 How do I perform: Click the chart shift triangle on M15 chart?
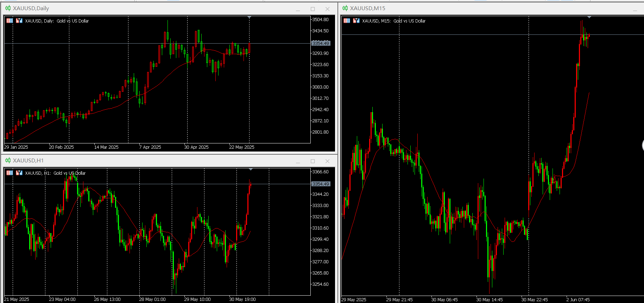click(x=589, y=17)
